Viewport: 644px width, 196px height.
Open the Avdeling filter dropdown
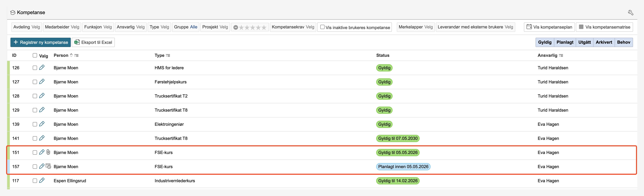coord(27,27)
